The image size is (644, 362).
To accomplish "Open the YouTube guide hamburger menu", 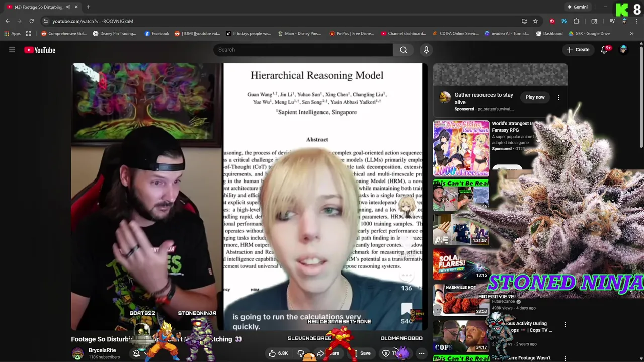I will click(x=12, y=50).
